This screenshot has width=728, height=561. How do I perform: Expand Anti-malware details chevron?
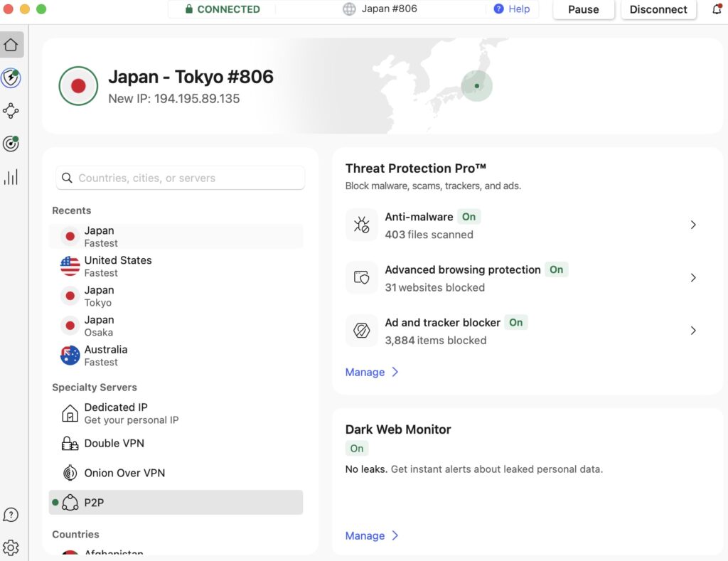pos(693,225)
